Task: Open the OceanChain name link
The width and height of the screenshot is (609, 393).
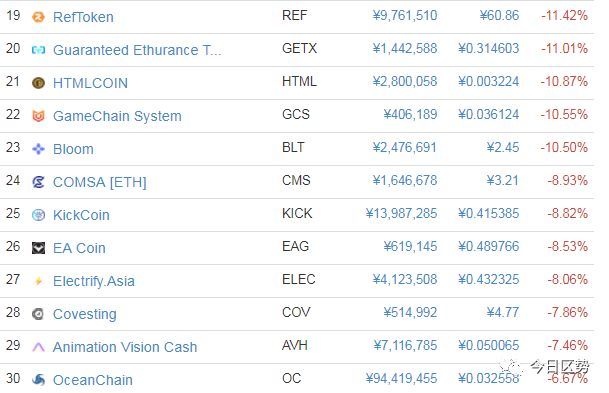Action: click(x=93, y=380)
